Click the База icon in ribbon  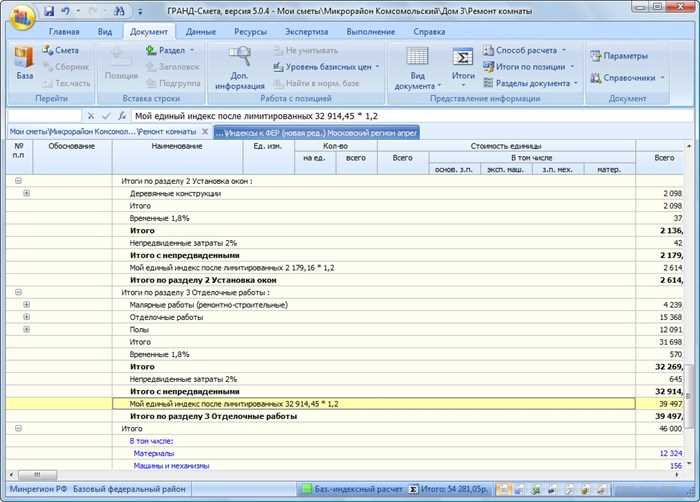click(x=23, y=62)
